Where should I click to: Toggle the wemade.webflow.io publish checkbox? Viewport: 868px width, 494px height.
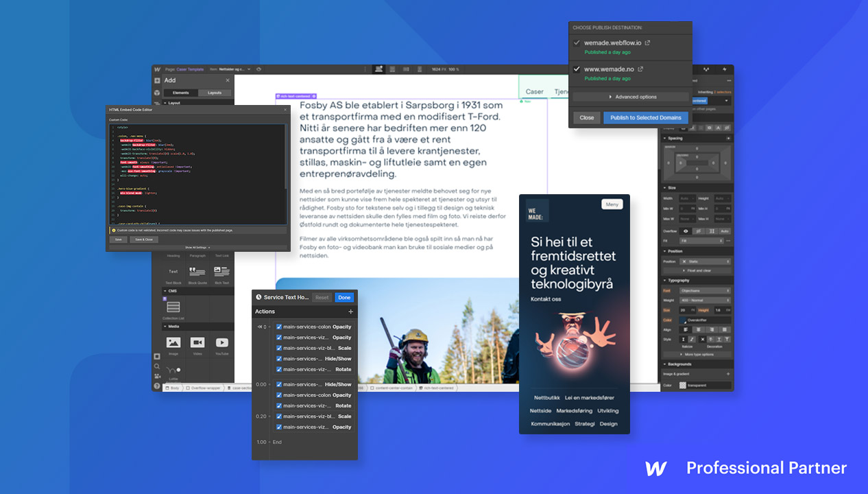coord(577,43)
